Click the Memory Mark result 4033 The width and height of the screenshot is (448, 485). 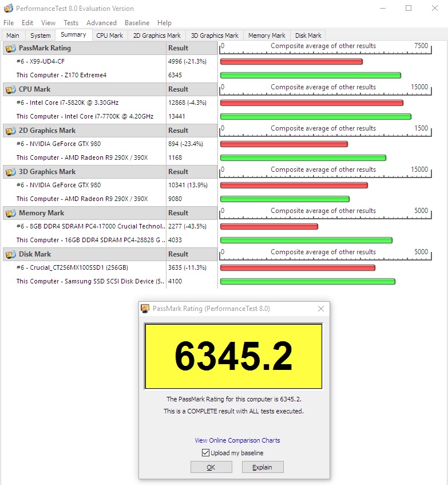click(x=175, y=240)
